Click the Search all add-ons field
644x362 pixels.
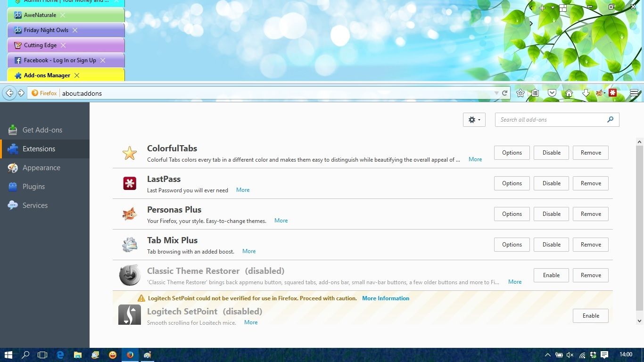(x=557, y=120)
